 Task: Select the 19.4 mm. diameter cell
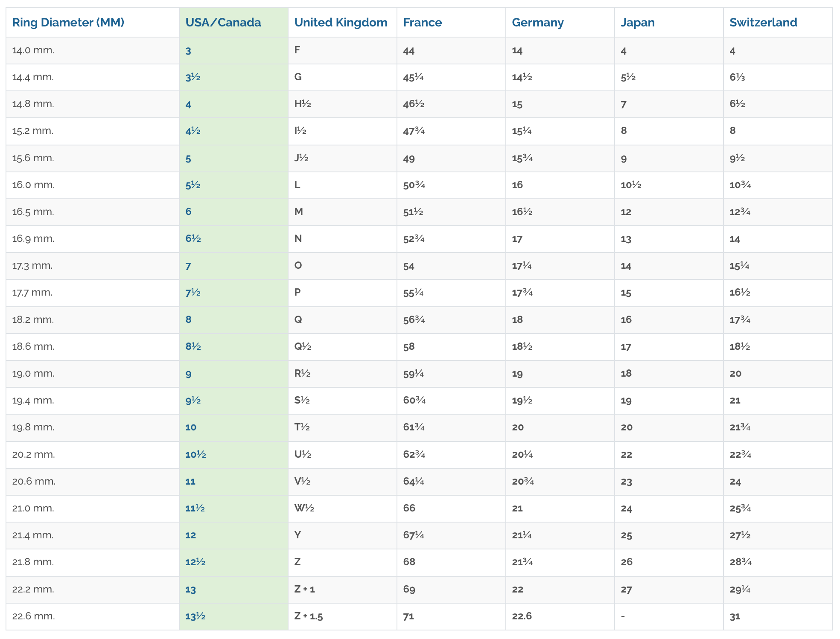tap(93, 401)
